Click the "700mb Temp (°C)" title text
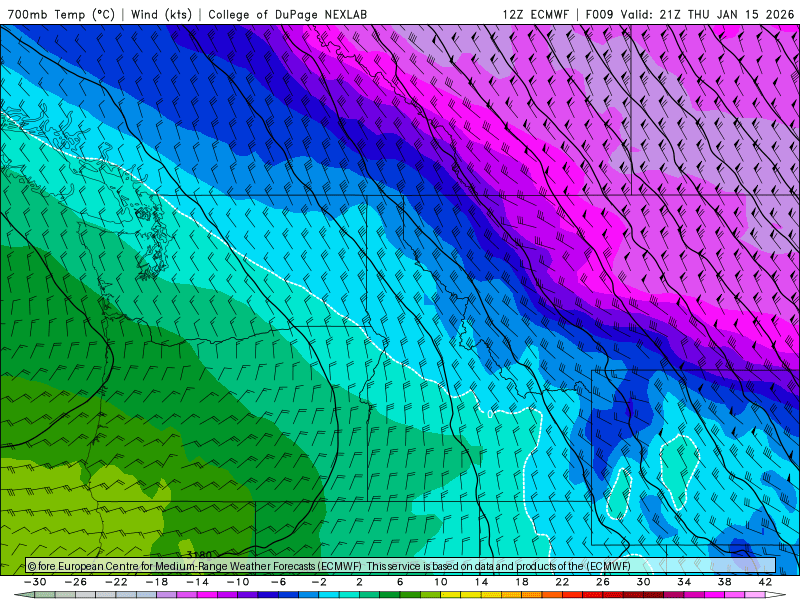 point(61,14)
